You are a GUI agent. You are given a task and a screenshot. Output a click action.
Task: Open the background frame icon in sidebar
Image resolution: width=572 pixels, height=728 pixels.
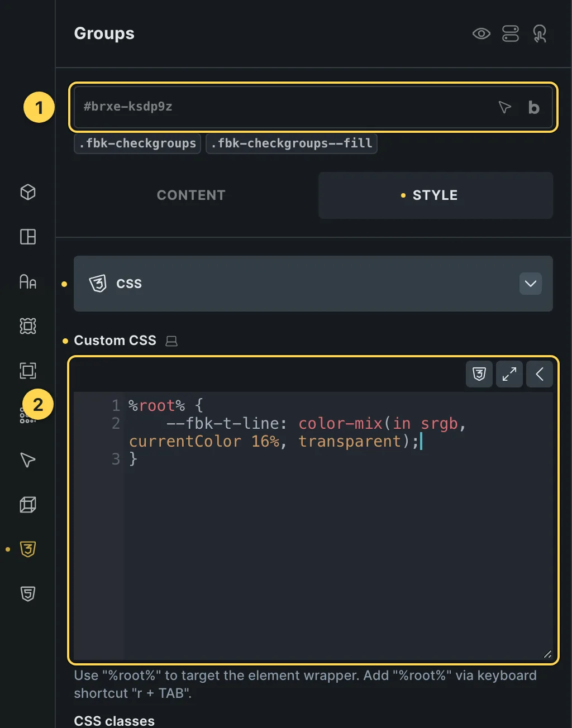click(x=28, y=326)
